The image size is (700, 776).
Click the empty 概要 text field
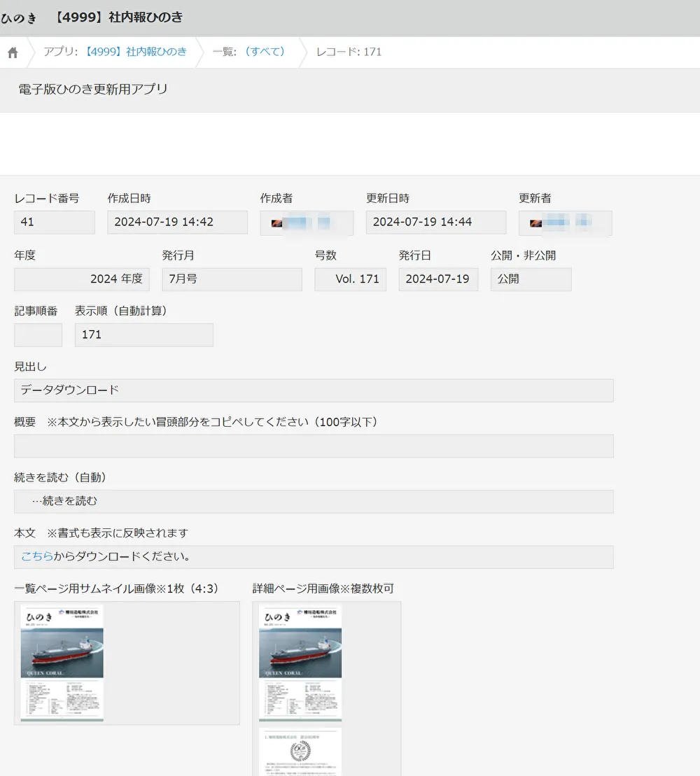313,445
